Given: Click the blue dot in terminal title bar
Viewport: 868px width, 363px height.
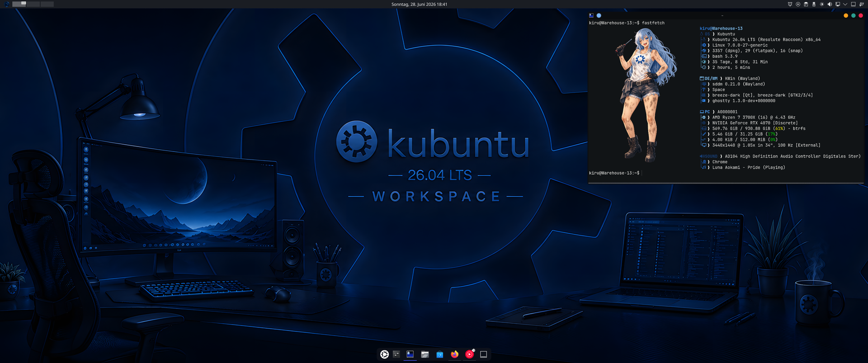Looking at the screenshot, I should click(599, 15).
